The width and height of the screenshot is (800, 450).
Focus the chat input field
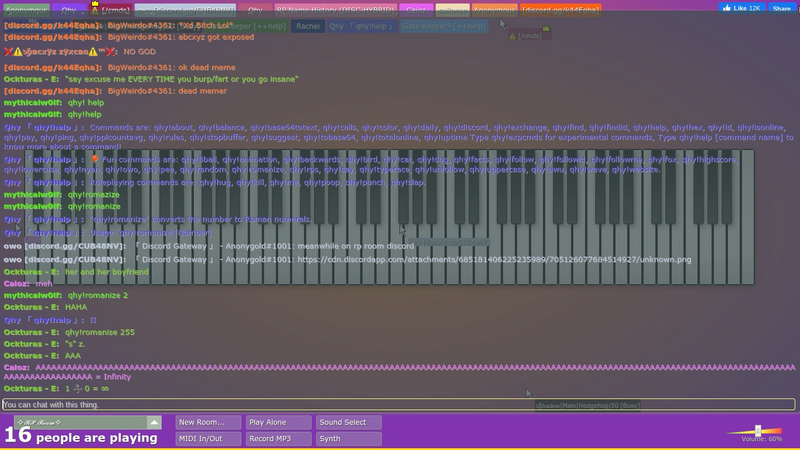pyautogui.click(x=398, y=405)
